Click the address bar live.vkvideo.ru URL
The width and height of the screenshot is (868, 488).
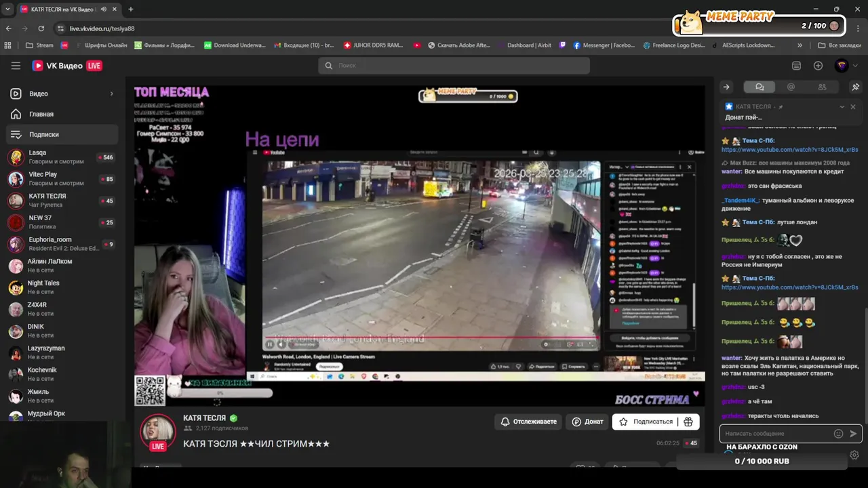(102, 28)
